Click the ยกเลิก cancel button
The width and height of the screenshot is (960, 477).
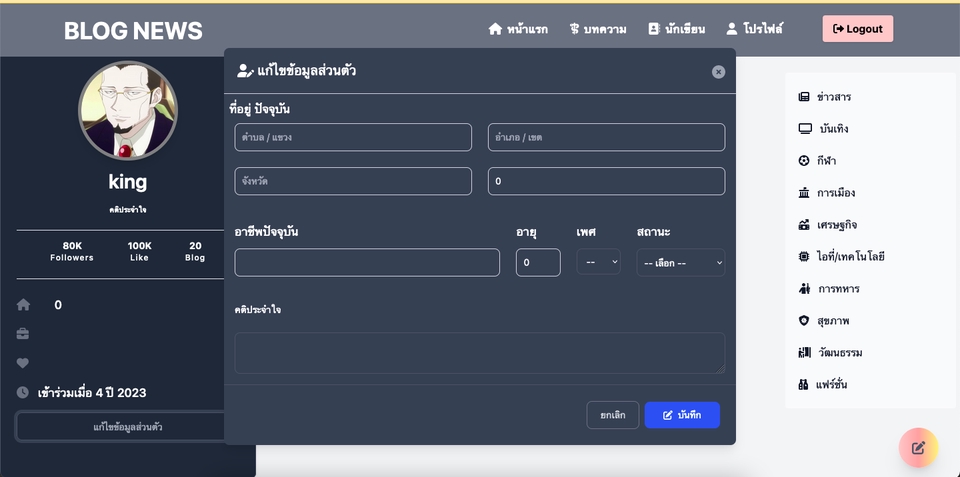click(x=613, y=415)
